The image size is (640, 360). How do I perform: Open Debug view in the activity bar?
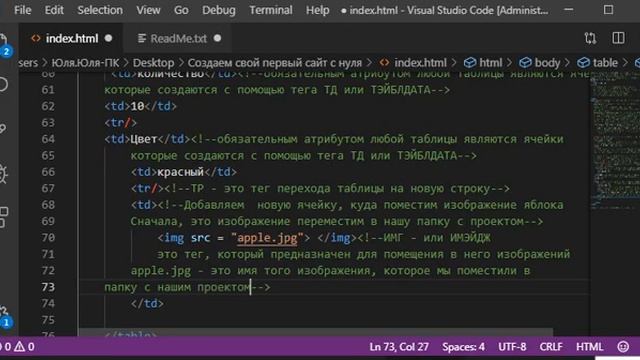click(x=3, y=173)
